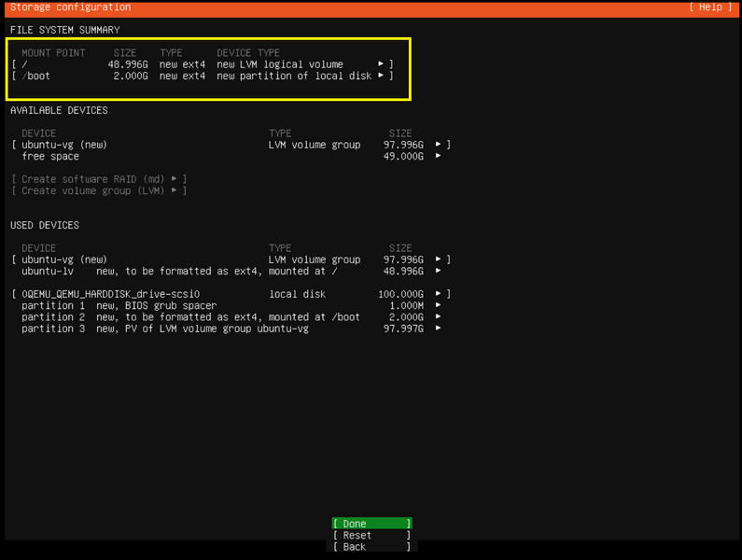Click arrow next to free space 49.000G
The width and height of the screenshot is (742, 560).
(x=439, y=156)
